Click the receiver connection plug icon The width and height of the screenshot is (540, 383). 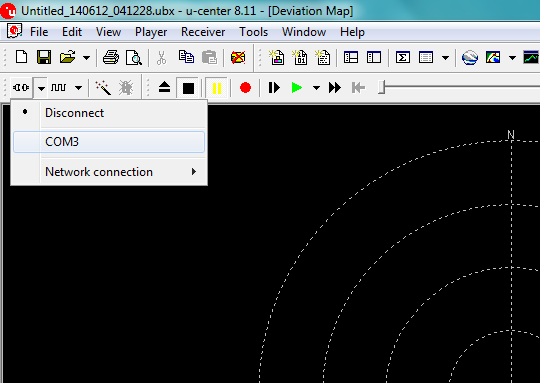[21, 87]
